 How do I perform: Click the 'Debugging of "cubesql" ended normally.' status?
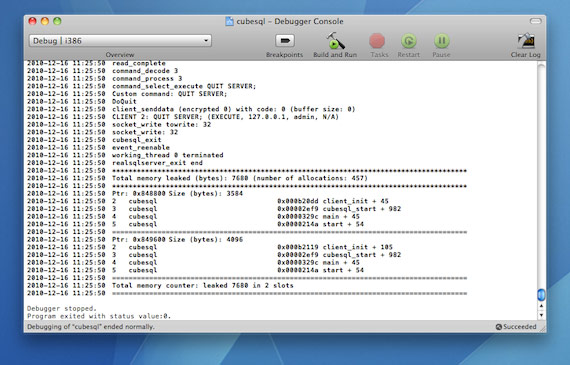coord(91,326)
